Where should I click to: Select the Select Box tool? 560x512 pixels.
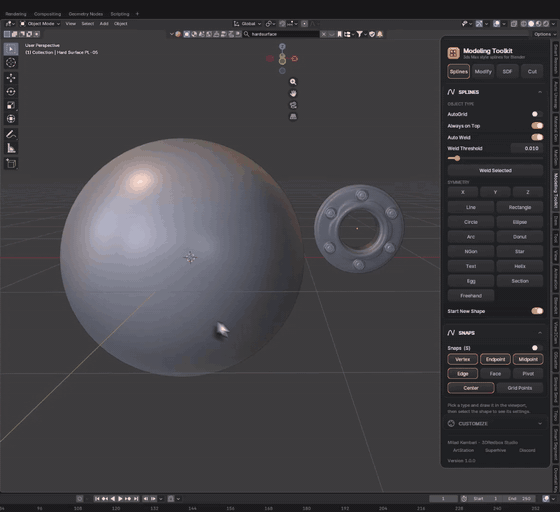click(11, 49)
